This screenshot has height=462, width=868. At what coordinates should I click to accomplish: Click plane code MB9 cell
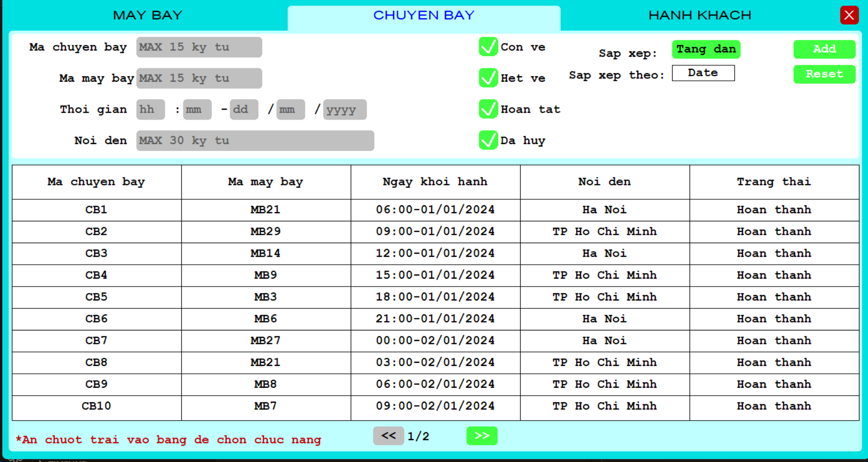tap(266, 276)
